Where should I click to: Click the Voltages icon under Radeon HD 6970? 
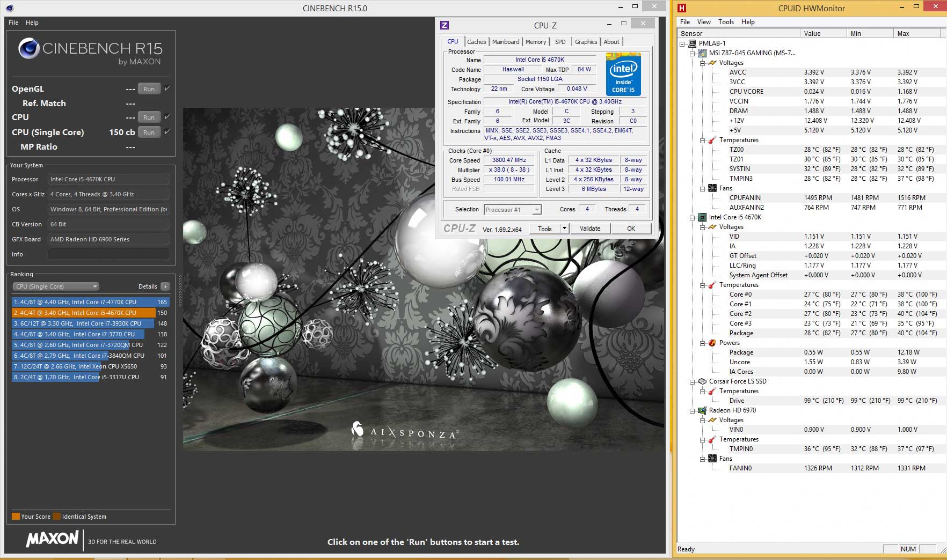(x=712, y=420)
